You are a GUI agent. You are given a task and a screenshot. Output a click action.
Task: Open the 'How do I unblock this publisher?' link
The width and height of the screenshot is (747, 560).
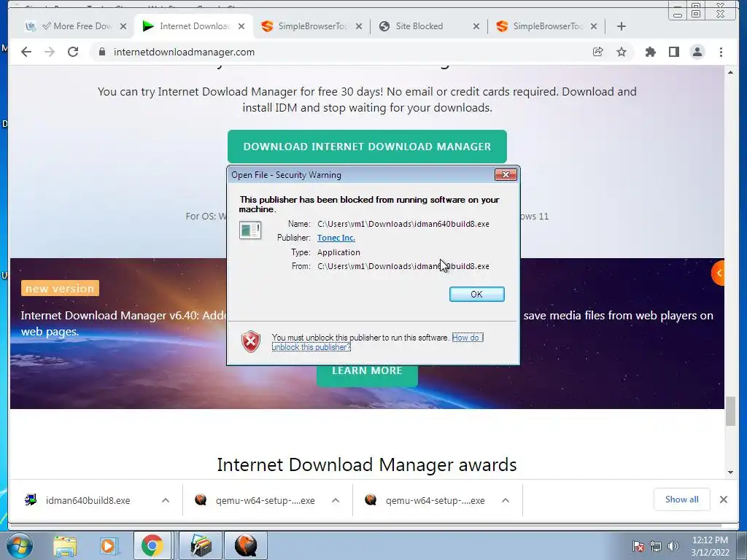[377, 343]
